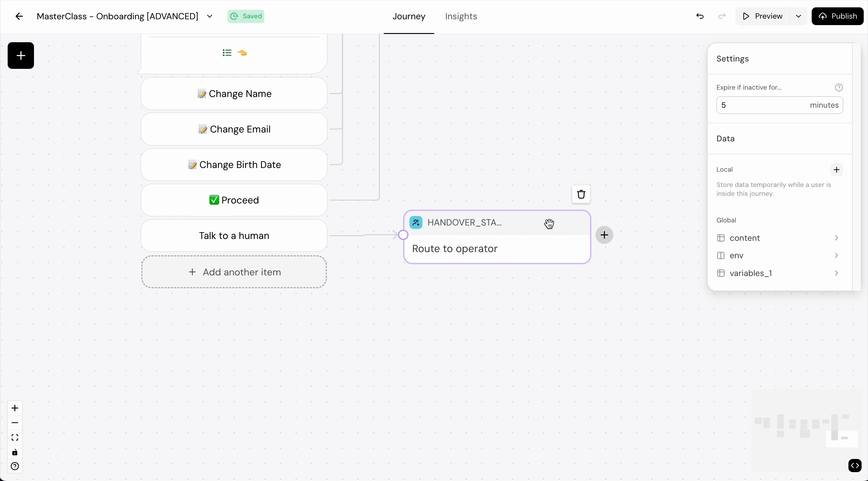868x481 pixels.
Task: Click help icon beside expire setting
Action: coord(839,88)
